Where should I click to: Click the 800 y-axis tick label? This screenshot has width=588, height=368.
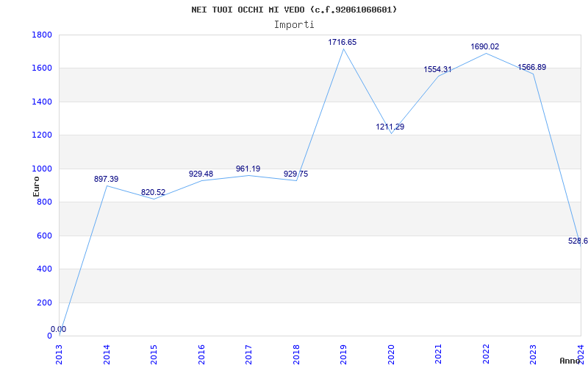pyautogui.click(x=44, y=202)
